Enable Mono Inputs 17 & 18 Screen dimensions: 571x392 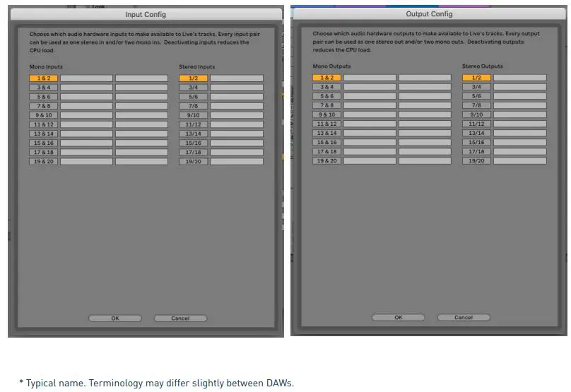44,152
